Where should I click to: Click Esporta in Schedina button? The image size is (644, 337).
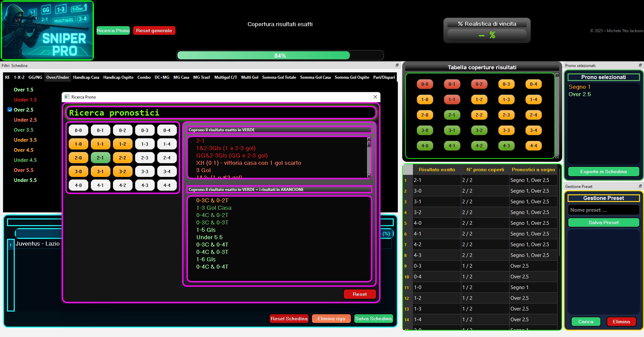point(603,172)
